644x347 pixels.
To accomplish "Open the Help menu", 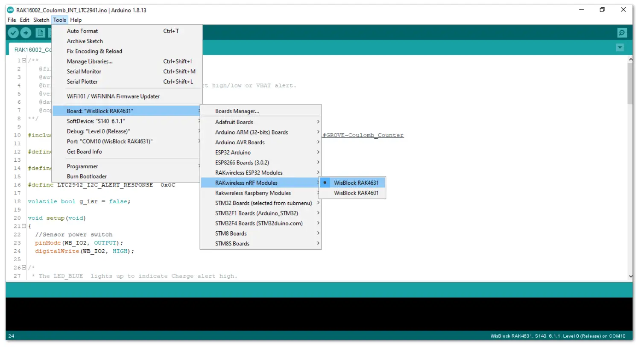I will pos(76,20).
